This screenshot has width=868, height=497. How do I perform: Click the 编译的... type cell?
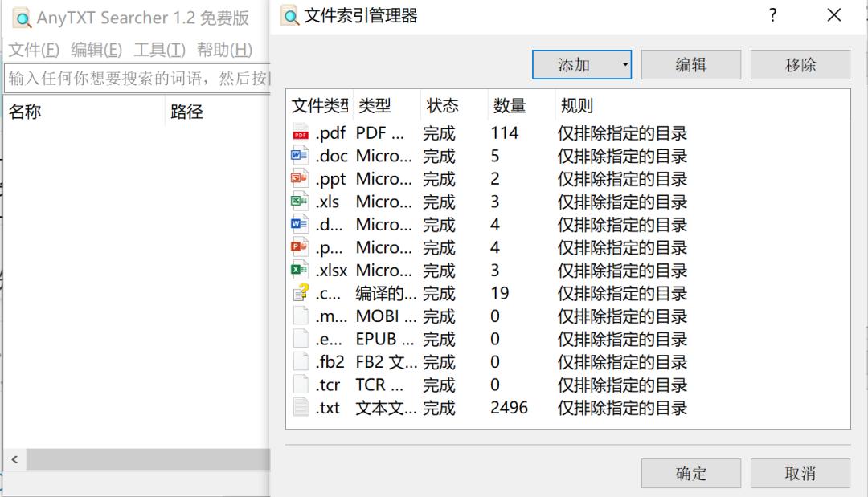(x=387, y=294)
